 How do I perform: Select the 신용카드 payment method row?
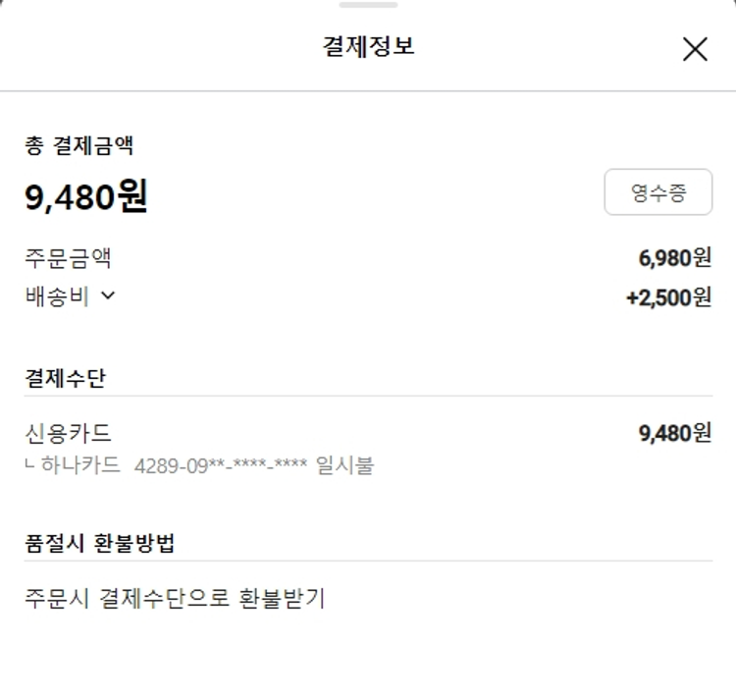(68, 433)
